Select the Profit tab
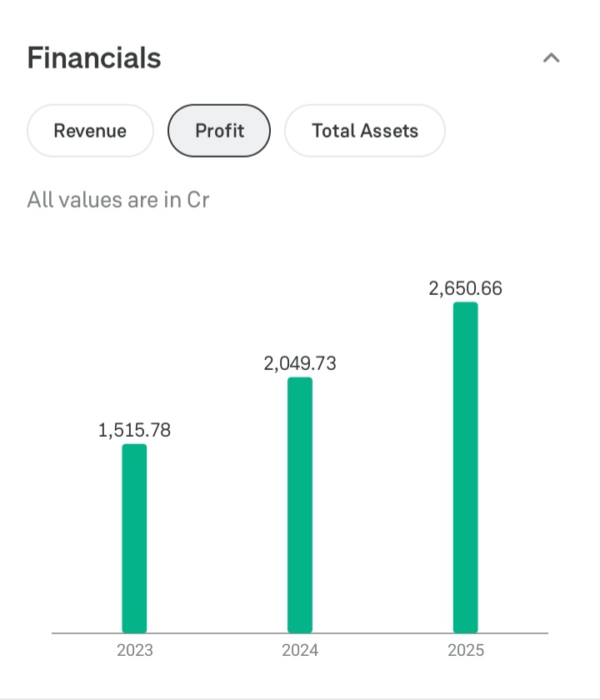Viewport: 600px width, 700px height. [x=219, y=131]
